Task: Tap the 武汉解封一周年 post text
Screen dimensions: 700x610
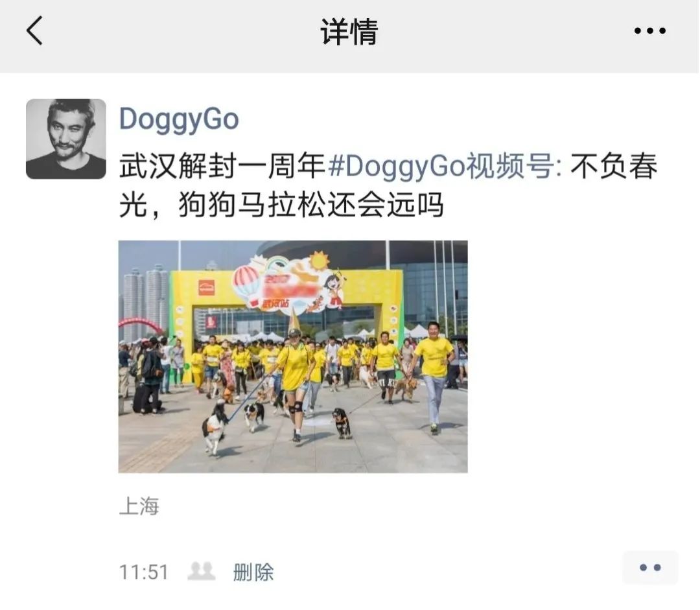Action: (222, 166)
